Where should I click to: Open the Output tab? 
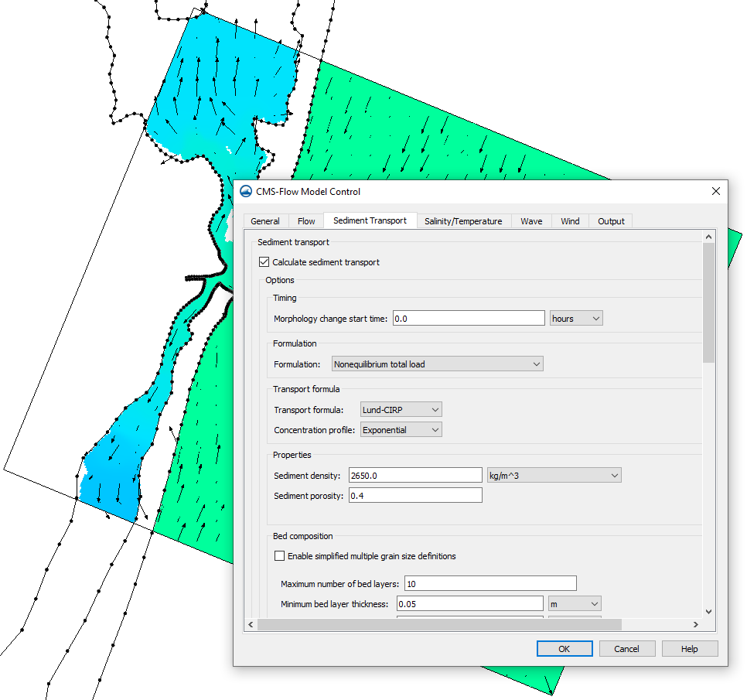coord(610,220)
